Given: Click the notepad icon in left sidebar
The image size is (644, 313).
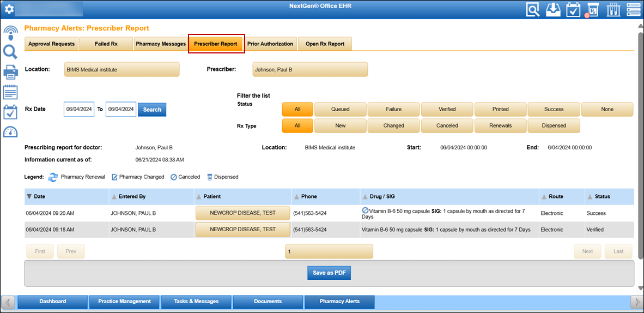Looking at the screenshot, I should [10, 92].
